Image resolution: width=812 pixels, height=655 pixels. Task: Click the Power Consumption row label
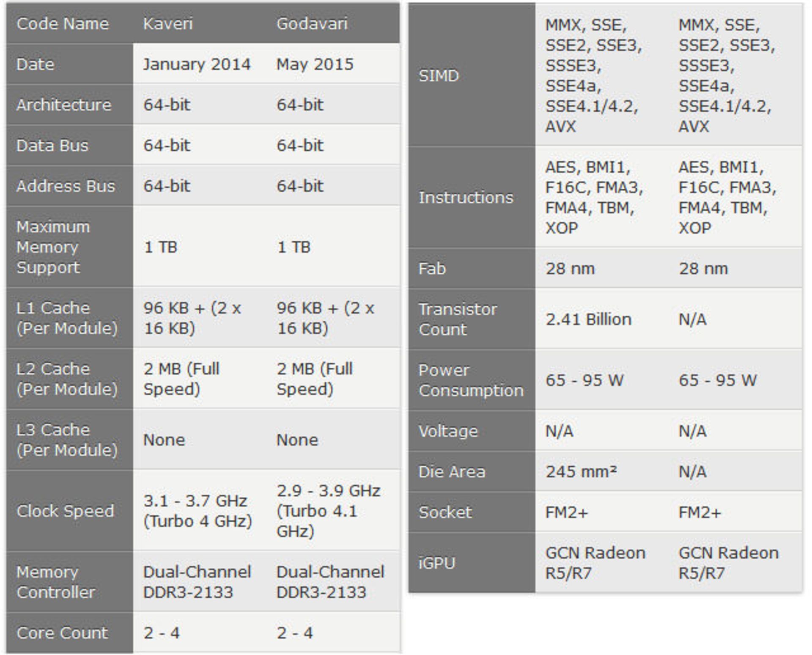coord(472,380)
